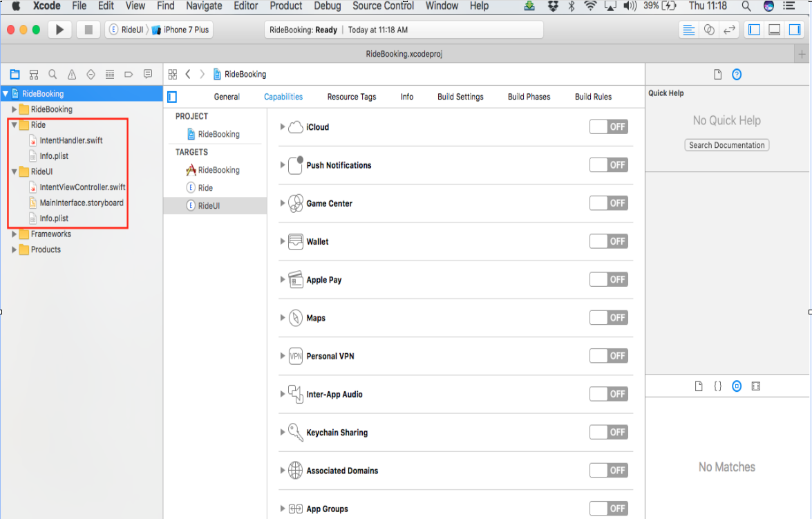Switch to Assistant editor

click(x=709, y=30)
